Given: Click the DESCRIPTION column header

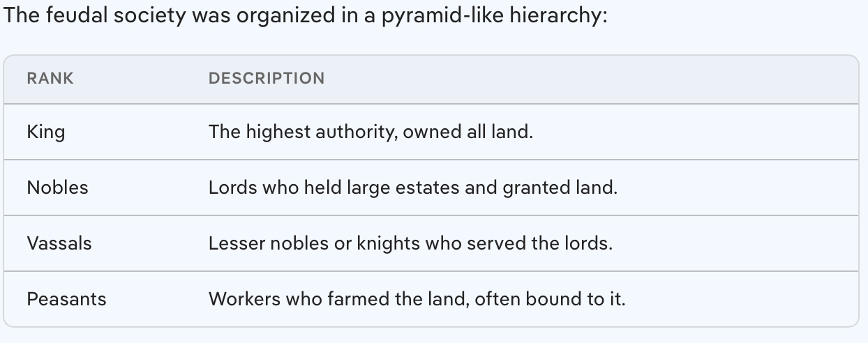Looking at the screenshot, I should (x=267, y=78).
